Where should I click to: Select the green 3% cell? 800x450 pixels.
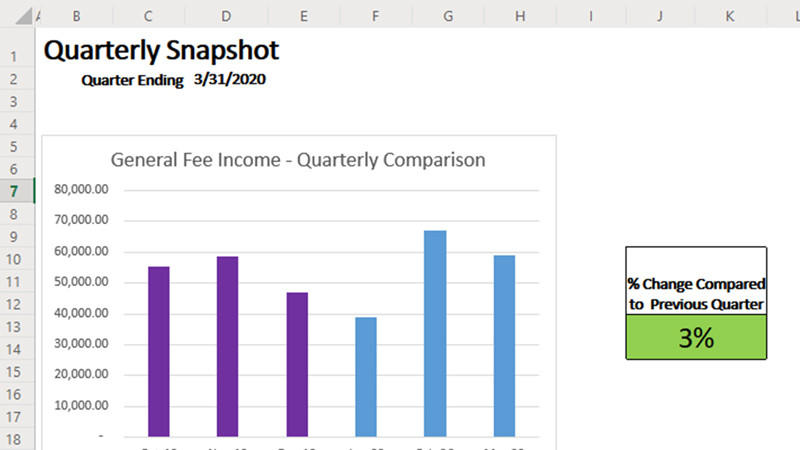click(696, 337)
